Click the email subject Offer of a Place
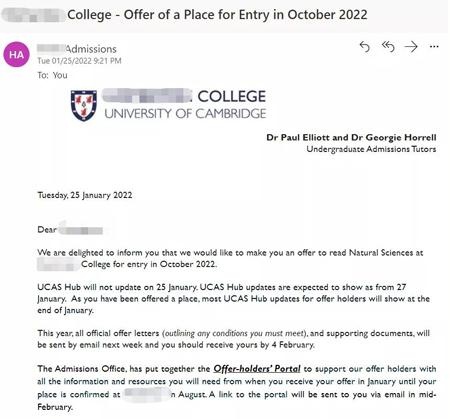450x419 pixels. pos(217,15)
